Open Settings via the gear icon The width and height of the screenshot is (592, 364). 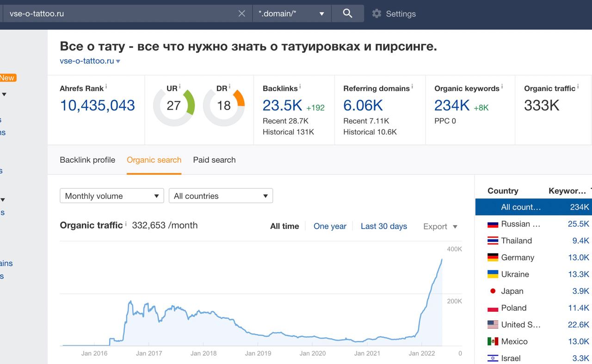click(x=377, y=14)
